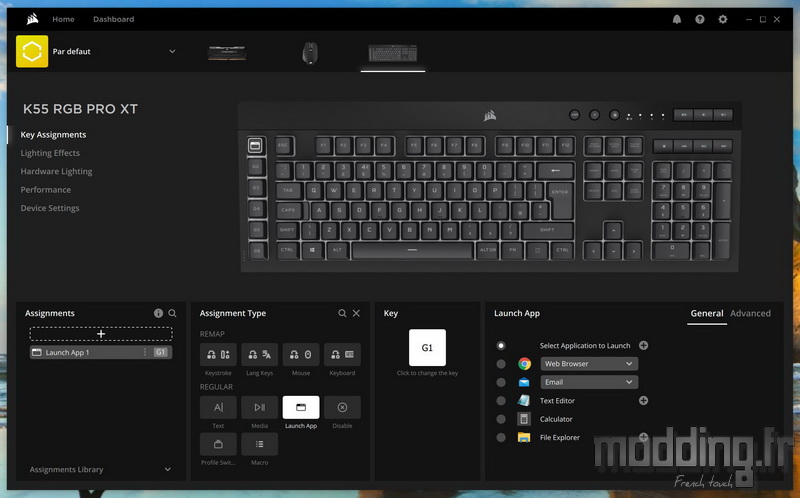The image size is (800, 498).
Task: Choose Disable assignment type
Action: tap(342, 407)
